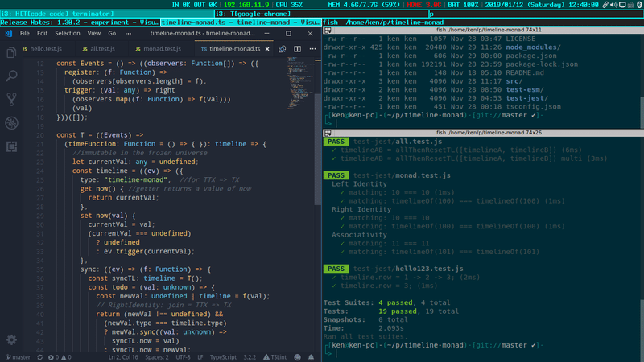Click 'tsconfig.json' in directory listing
644x362 pixels.
pos(533,107)
